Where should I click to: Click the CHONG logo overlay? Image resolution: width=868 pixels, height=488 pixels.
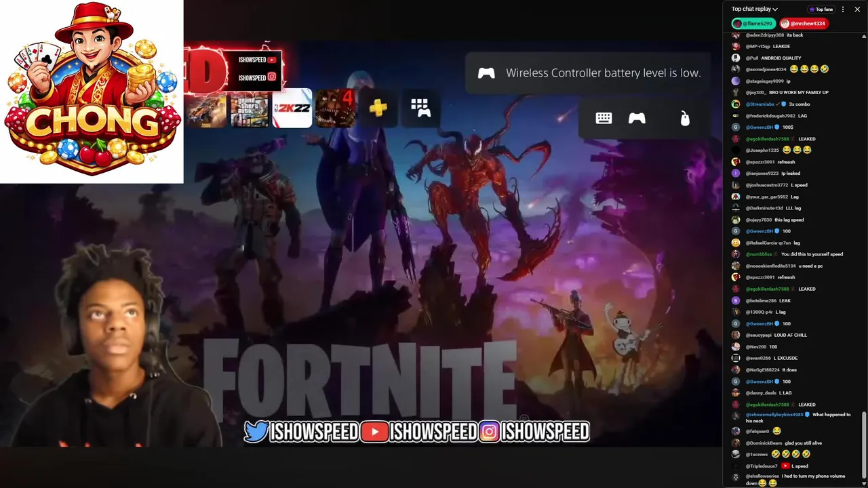92,91
